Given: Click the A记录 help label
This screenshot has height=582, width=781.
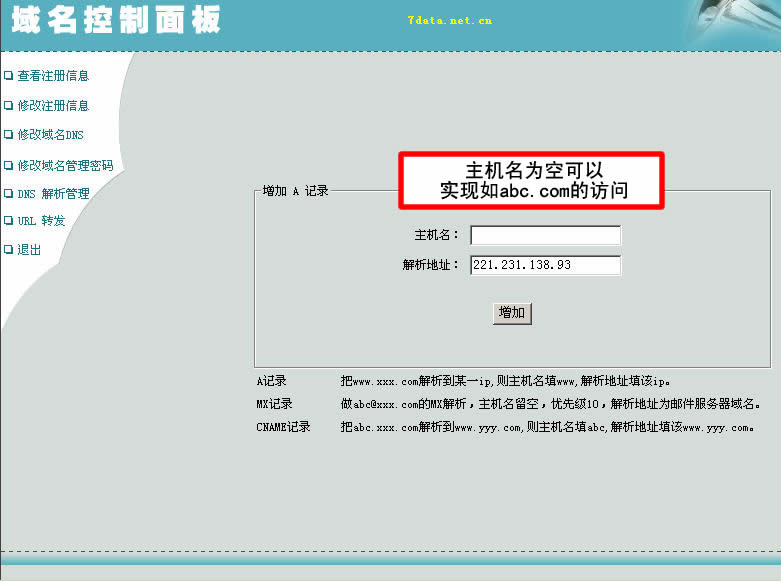Looking at the screenshot, I should (271, 381).
